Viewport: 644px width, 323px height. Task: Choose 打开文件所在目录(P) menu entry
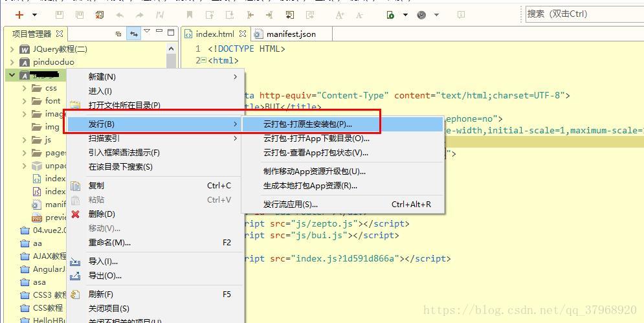[x=156, y=106]
